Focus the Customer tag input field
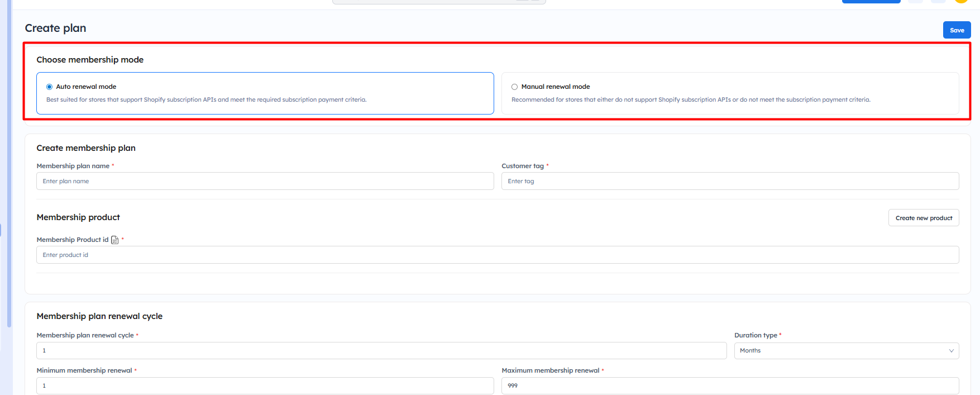The width and height of the screenshot is (980, 395). pos(729,181)
